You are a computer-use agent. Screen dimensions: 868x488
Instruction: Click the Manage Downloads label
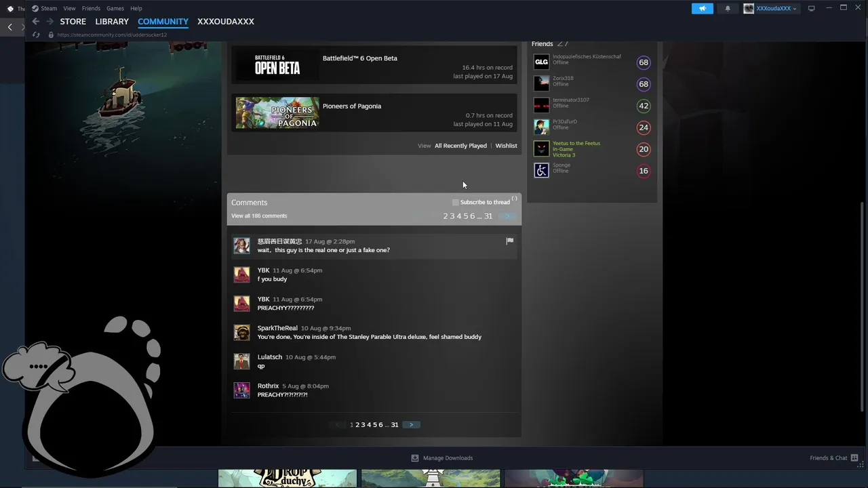click(448, 458)
